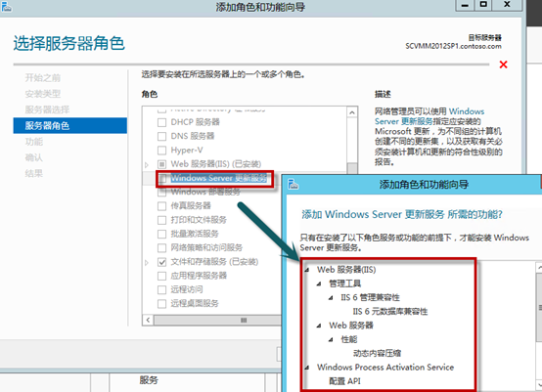This screenshot has height=392, width=542.
Task: Click the left arrow of horizontal scrollbar
Action: 149,321
